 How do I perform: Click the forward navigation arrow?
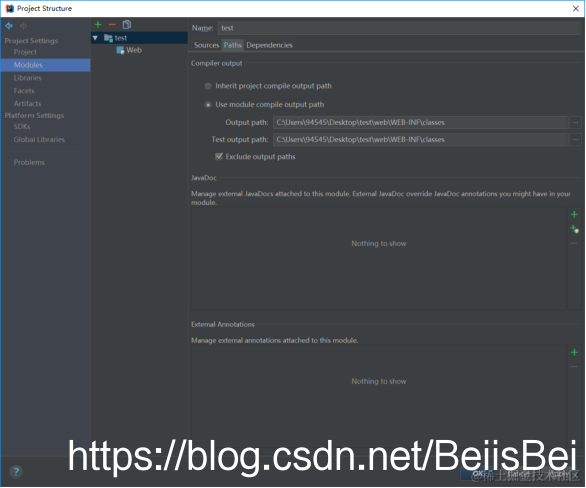click(24, 26)
